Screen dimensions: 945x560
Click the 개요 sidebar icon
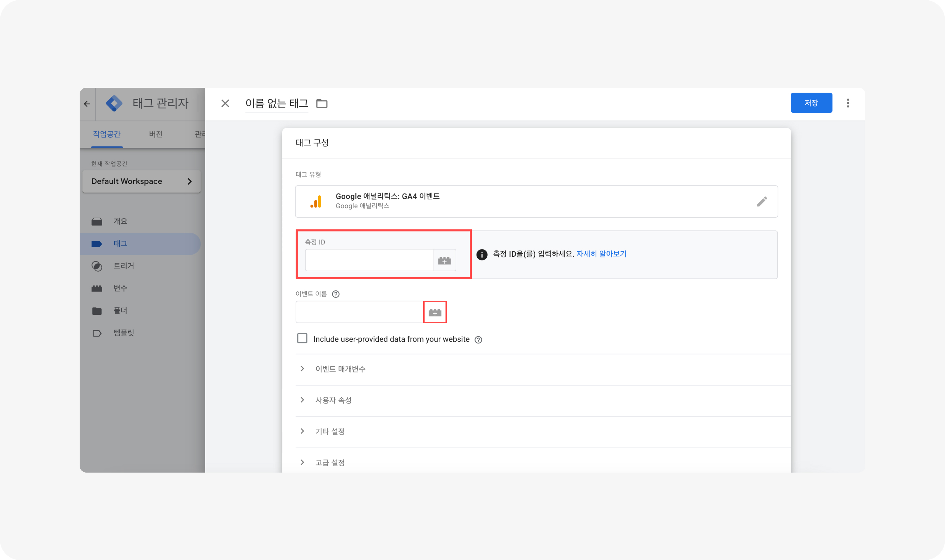pos(97,222)
